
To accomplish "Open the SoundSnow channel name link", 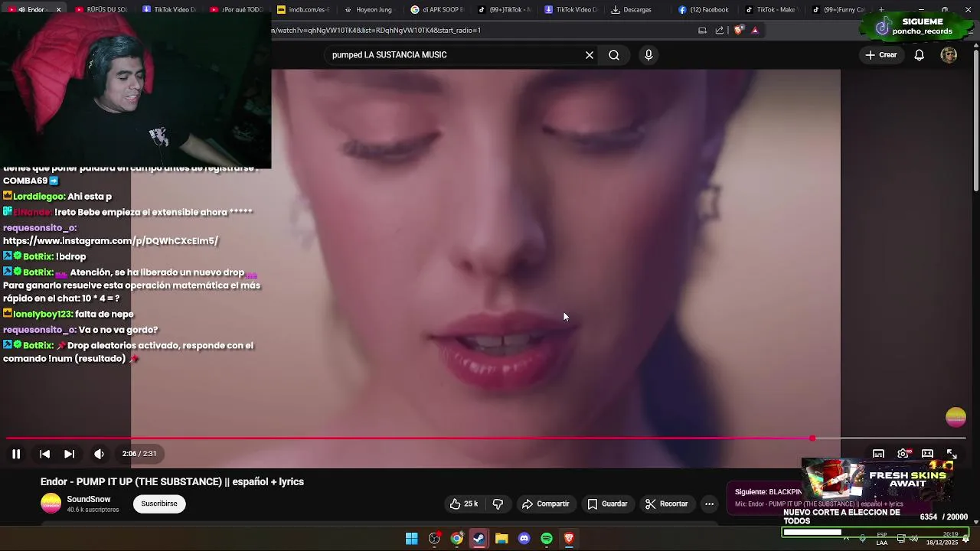I will tap(89, 499).
